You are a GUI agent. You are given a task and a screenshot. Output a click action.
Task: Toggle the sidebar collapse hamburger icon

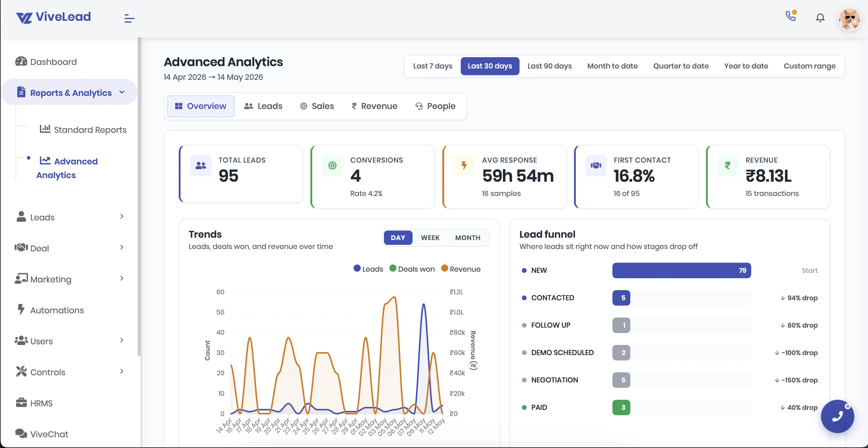[x=129, y=18]
